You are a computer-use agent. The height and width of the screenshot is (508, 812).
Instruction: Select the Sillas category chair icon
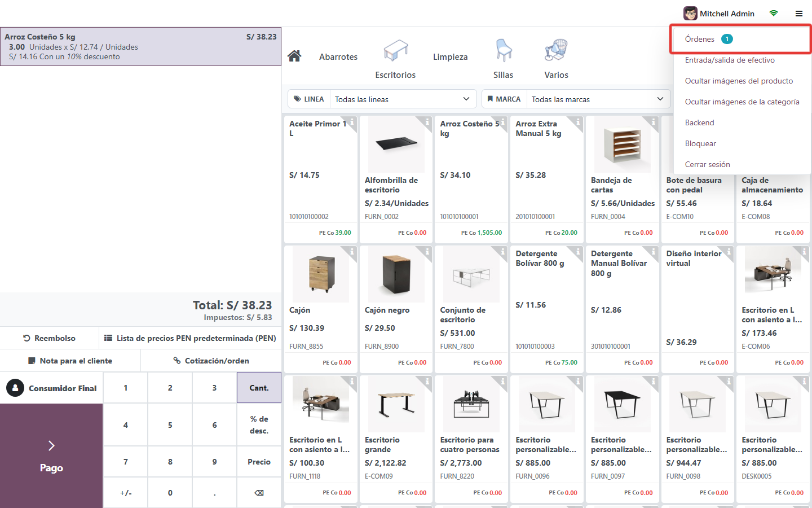click(x=504, y=50)
